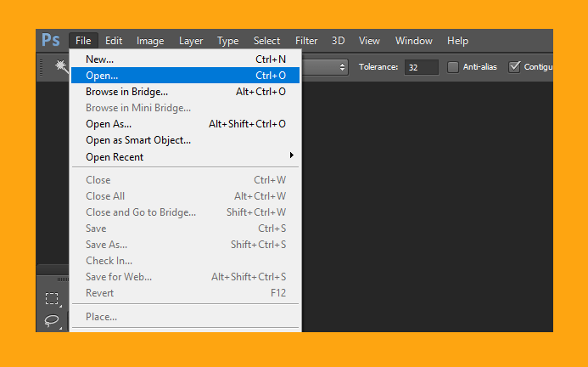Open the 3D menu
Screen dimensions: 588x367
pyautogui.click(x=338, y=41)
